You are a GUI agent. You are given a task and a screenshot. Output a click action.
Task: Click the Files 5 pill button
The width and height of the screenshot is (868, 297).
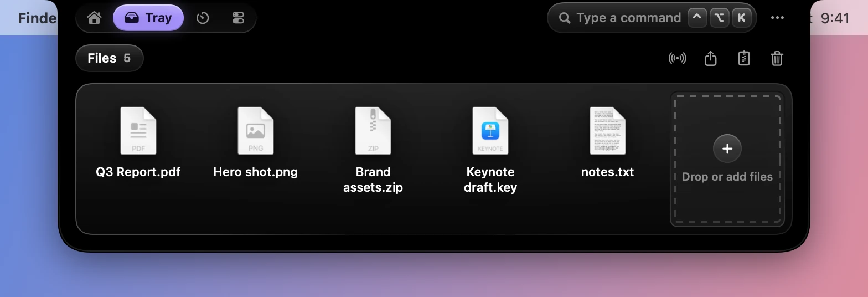110,58
